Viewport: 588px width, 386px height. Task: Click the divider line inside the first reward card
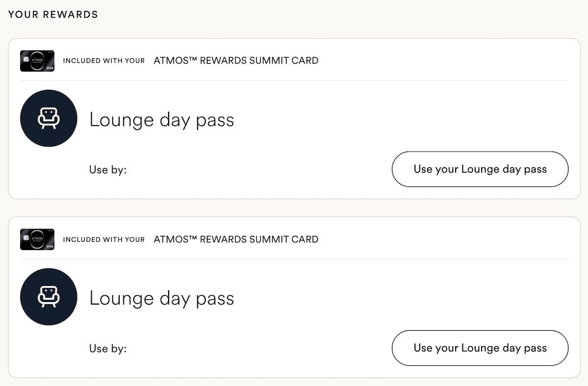294,80
